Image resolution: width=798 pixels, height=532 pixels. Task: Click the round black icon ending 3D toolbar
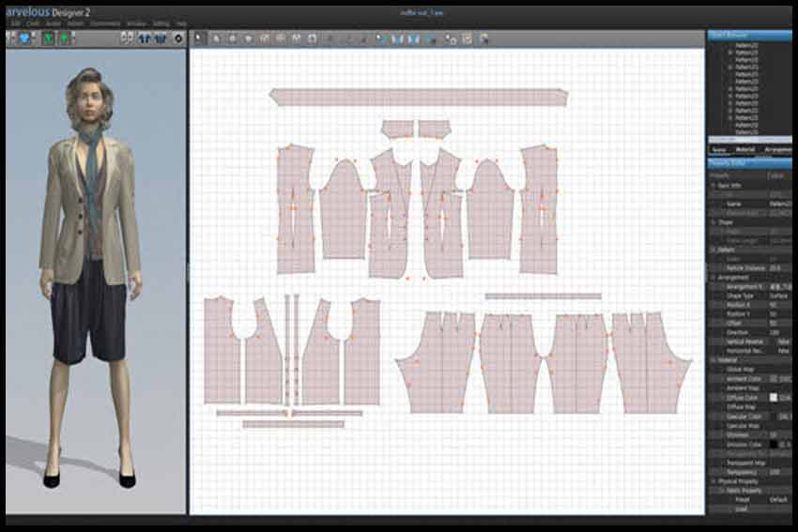(x=178, y=38)
